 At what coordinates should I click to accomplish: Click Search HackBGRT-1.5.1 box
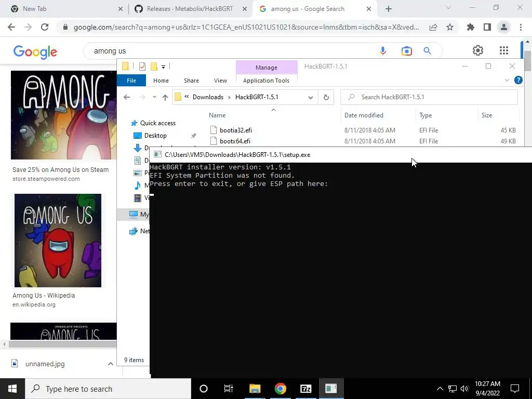[x=429, y=97]
